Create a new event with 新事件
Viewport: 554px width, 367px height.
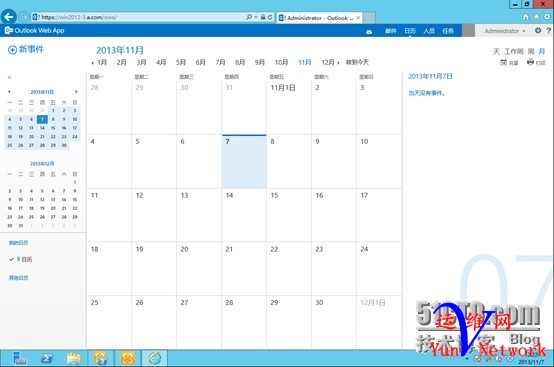[x=26, y=49]
